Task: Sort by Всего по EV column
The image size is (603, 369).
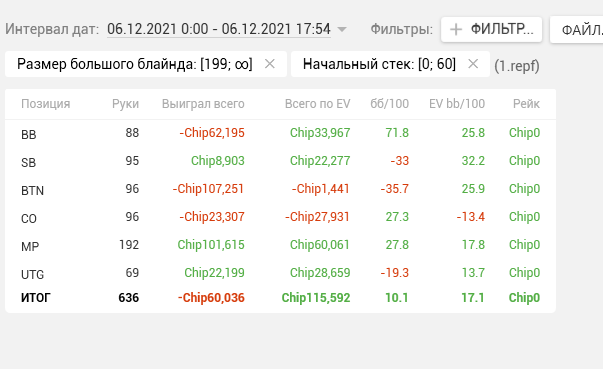Action: tap(317, 104)
